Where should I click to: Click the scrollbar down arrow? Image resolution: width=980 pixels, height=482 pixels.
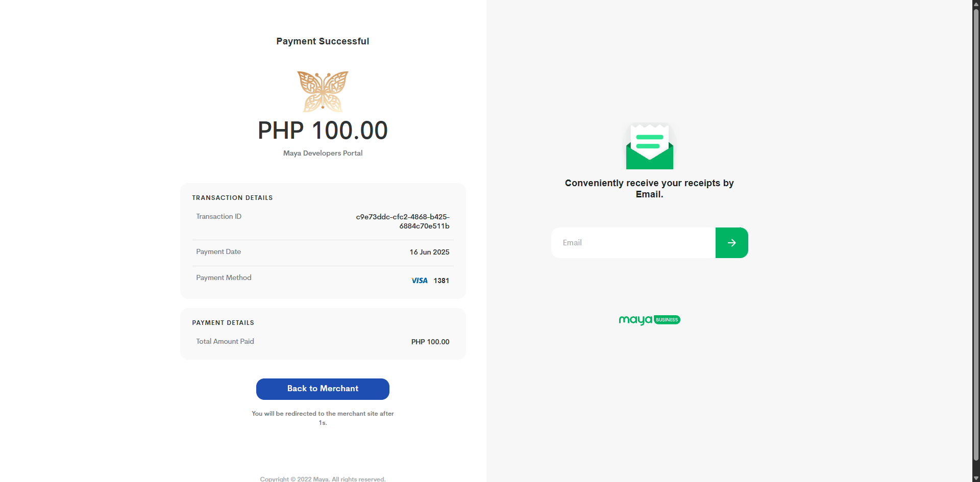pos(976,478)
